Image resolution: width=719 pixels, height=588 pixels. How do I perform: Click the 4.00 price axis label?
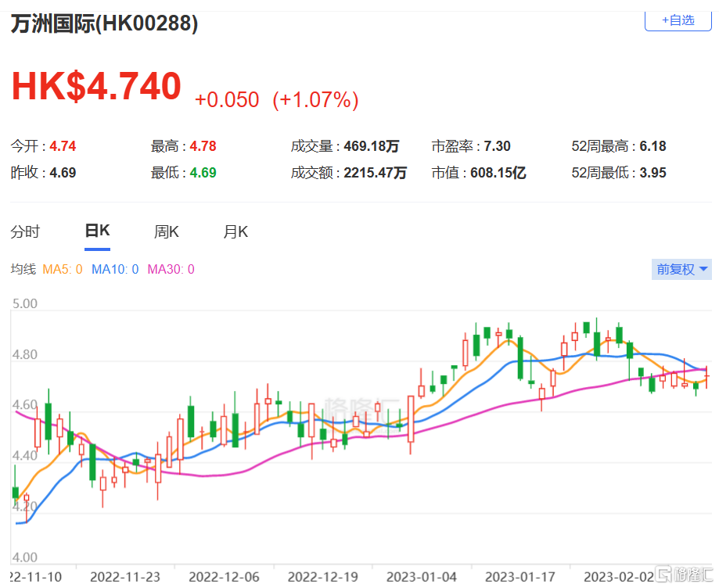coord(25,558)
